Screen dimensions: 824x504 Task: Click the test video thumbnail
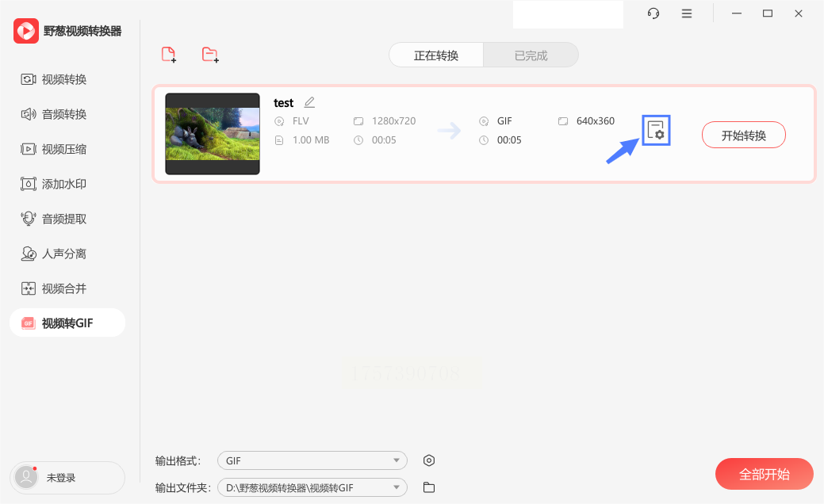(213, 134)
